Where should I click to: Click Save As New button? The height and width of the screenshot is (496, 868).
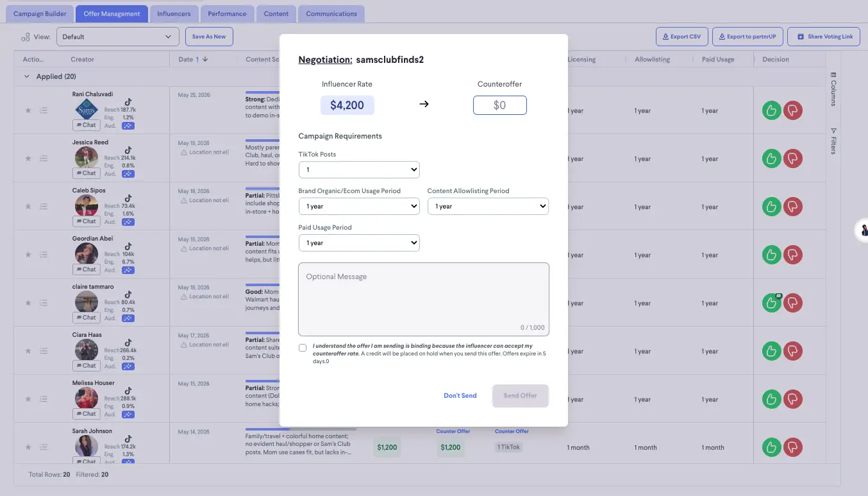pos(209,37)
